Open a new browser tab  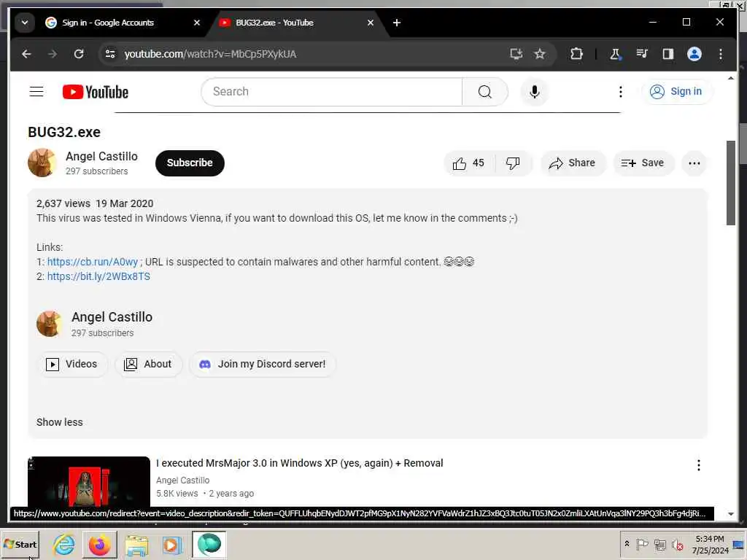396,23
